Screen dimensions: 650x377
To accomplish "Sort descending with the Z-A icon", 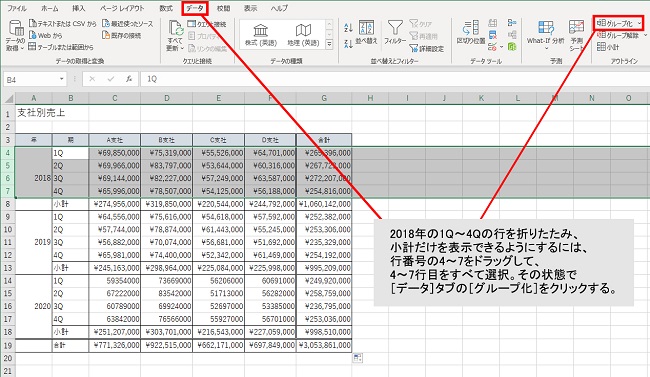I will pyautogui.click(x=348, y=43).
